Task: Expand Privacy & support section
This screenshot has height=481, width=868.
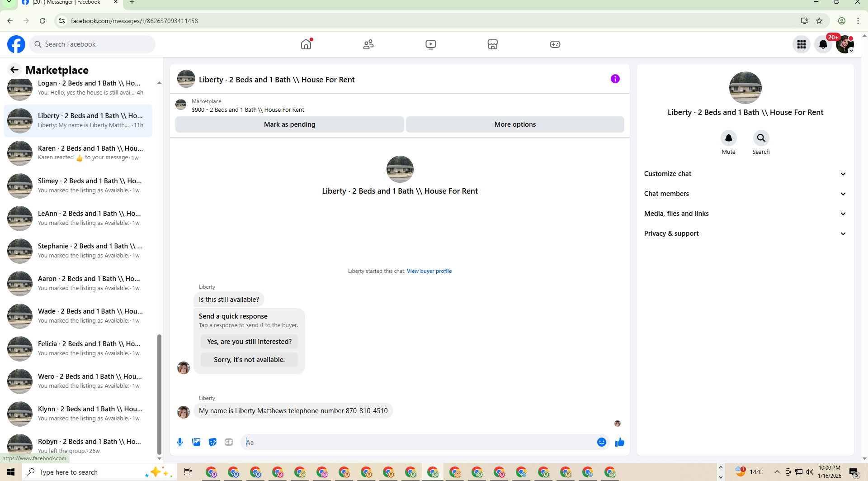Action: pos(745,233)
